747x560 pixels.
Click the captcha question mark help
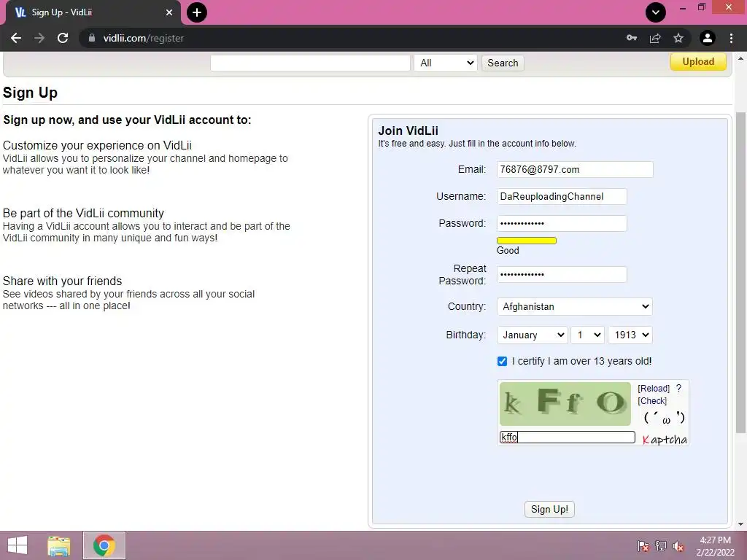pyautogui.click(x=679, y=389)
